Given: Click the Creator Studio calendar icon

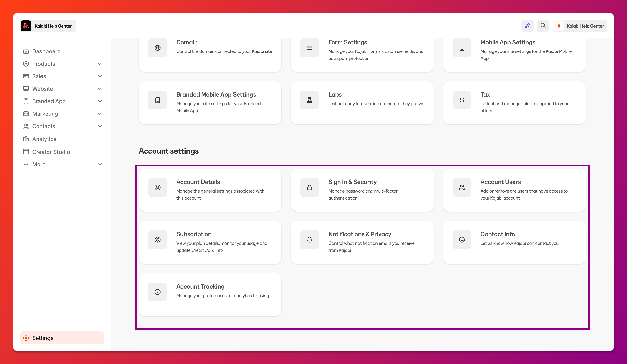Looking at the screenshot, I should point(26,152).
